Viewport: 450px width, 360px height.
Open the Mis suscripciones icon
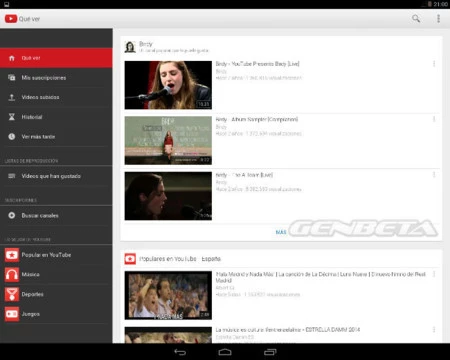(x=12, y=78)
